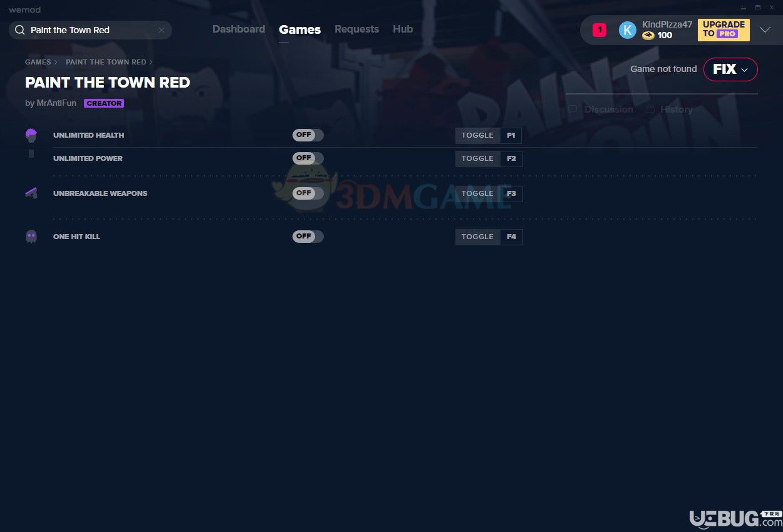Click TOGGLE button for Unlimited Health
This screenshot has height=532, width=783.
(x=478, y=135)
